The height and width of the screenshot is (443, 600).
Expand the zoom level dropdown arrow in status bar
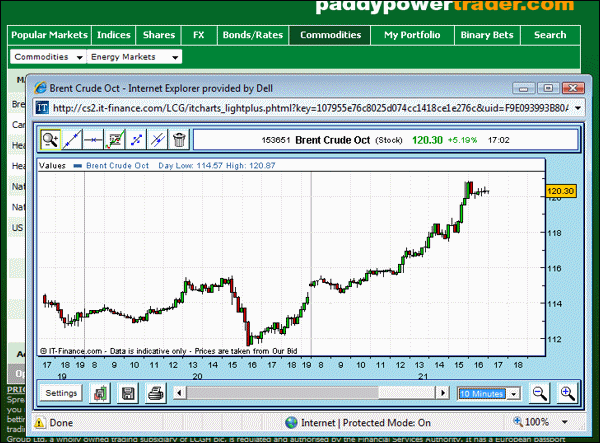(565, 422)
